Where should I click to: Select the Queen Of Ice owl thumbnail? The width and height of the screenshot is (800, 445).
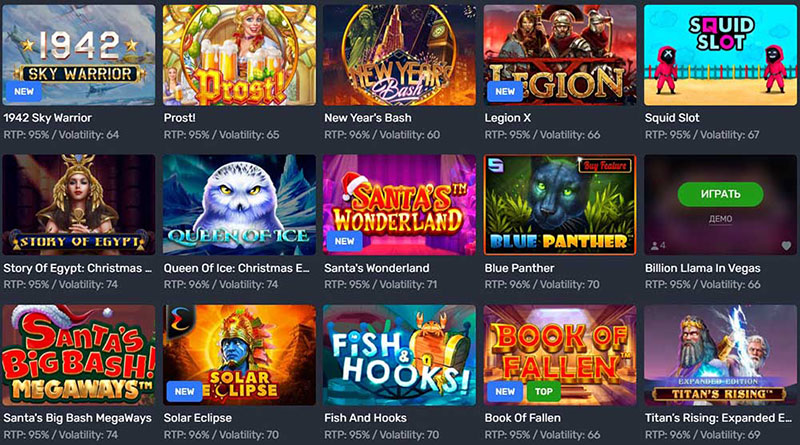(x=239, y=205)
